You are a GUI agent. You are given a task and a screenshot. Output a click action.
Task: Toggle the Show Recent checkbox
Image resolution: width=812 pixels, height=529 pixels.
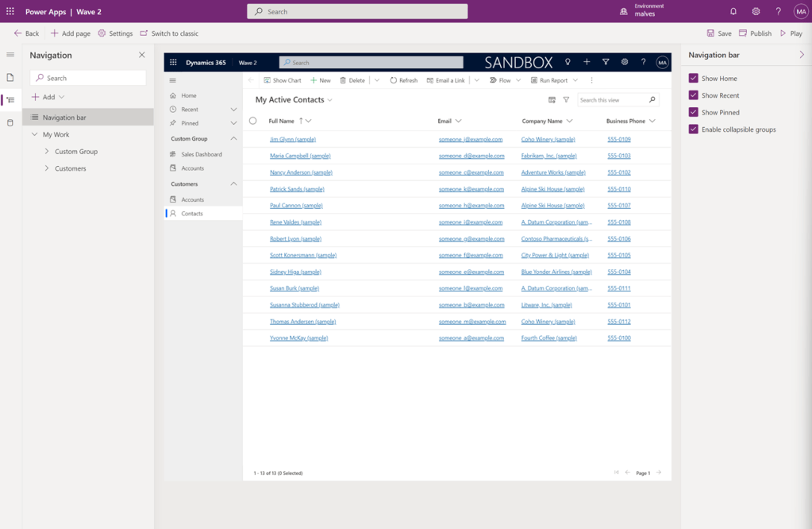tap(694, 95)
